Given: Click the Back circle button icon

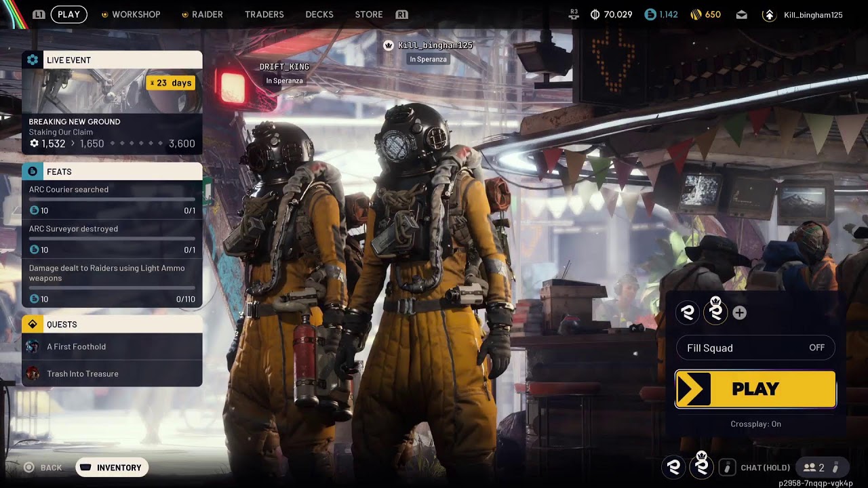Looking at the screenshot, I should 29,468.
